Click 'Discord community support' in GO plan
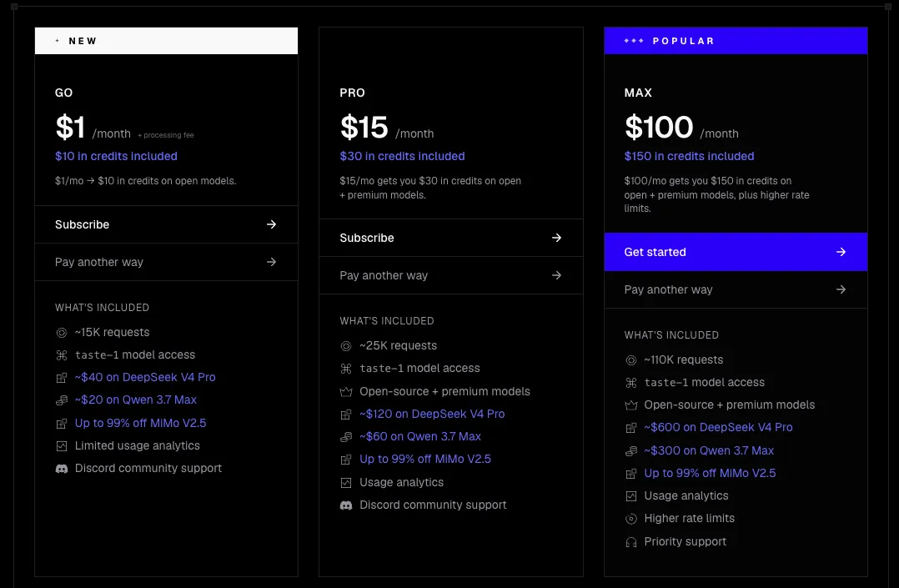Viewport: 899px width, 588px height. coord(148,468)
